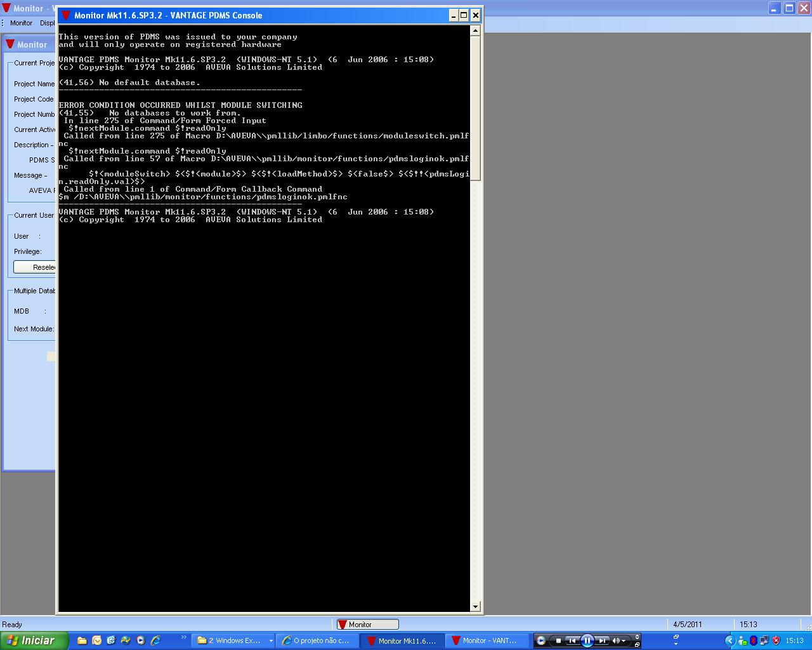Launch Windows Media Player from quick launch
Screen dimensions: 812x650
tap(140, 640)
